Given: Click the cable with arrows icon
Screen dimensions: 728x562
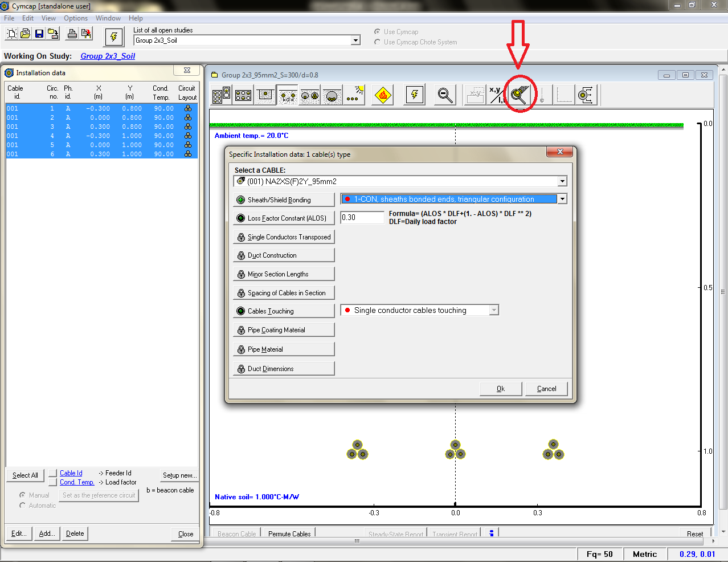Looking at the screenshot, I should click(x=586, y=95).
